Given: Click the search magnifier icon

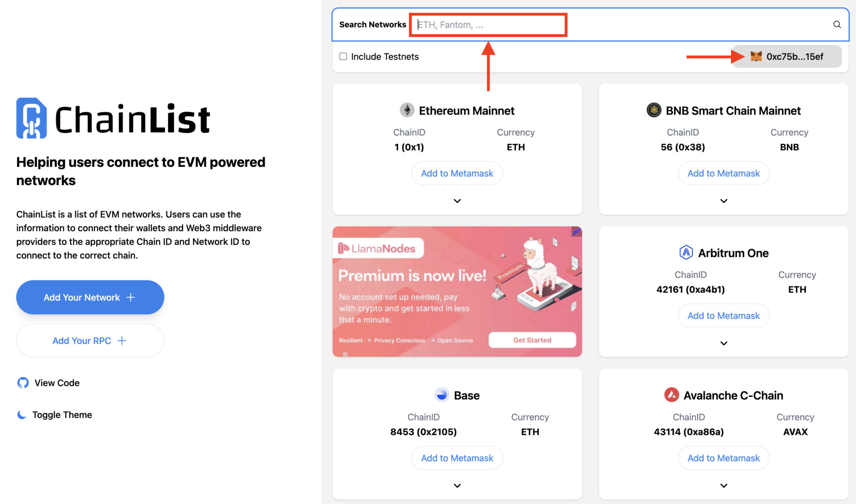Looking at the screenshot, I should [836, 24].
